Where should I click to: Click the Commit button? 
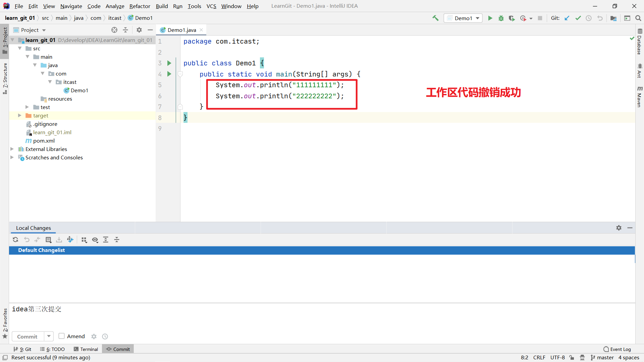pyautogui.click(x=28, y=337)
